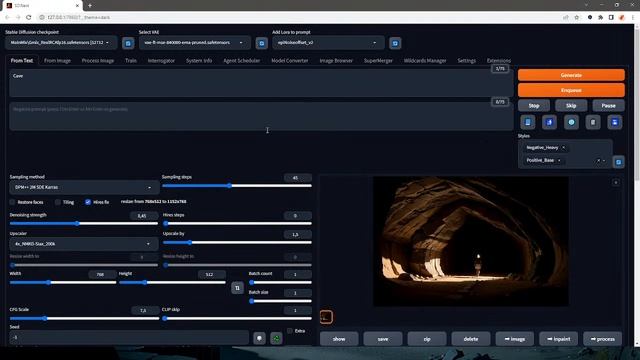
Task: Click the delete button below image
Action: (471, 339)
